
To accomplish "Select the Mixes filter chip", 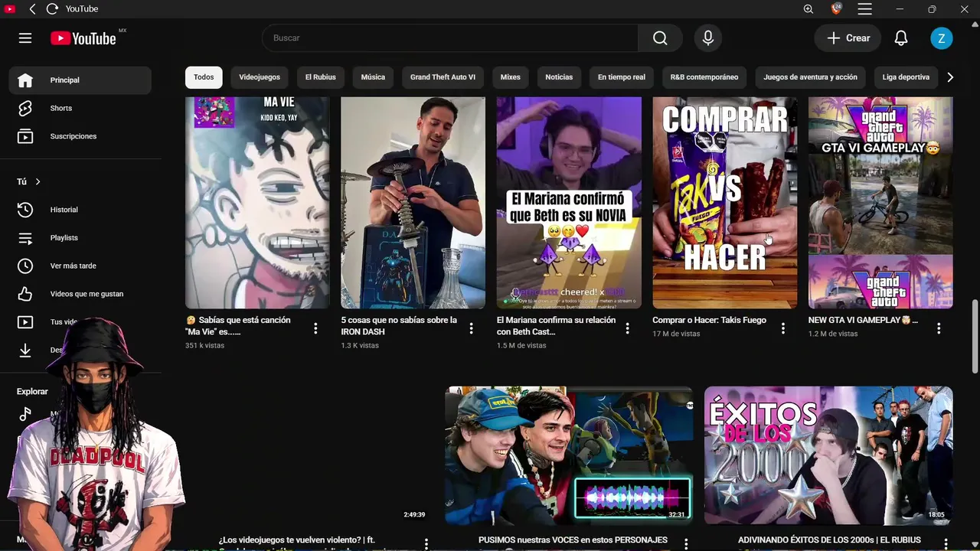I will (511, 77).
